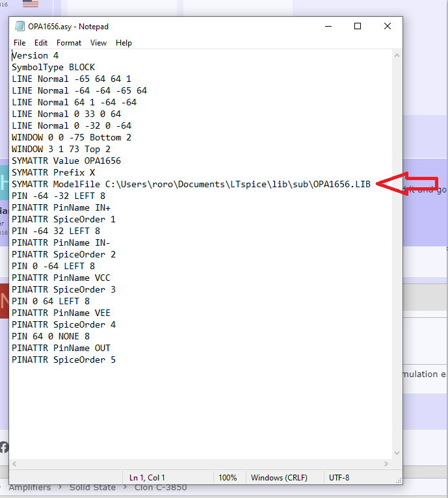Screen dimensions: 448x498
Task: Click line 'PIN 64 0 NONE 8'
Action: 51,336
